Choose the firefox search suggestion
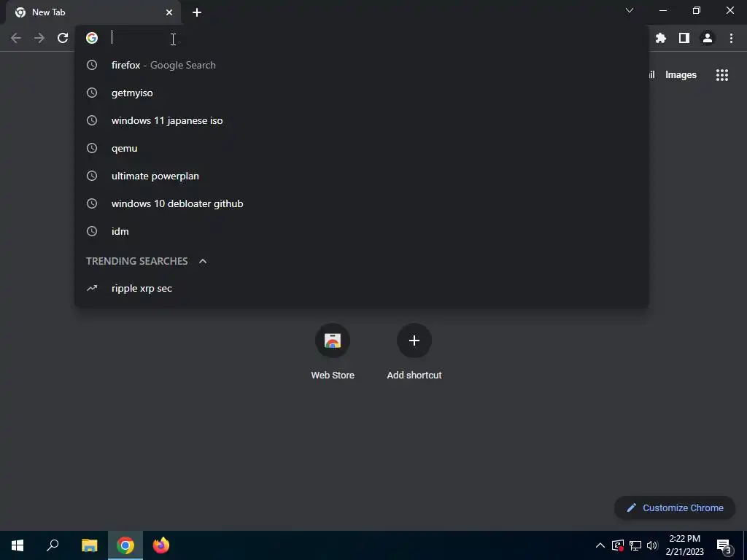The image size is (747, 560). [362, 65]
